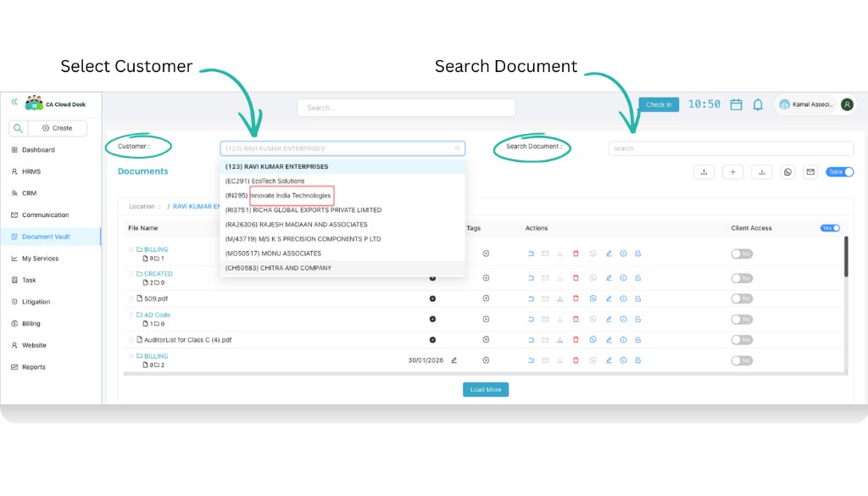Enable Client Access for 509.pdf
The image size is (868, 496).
[741, 298]
